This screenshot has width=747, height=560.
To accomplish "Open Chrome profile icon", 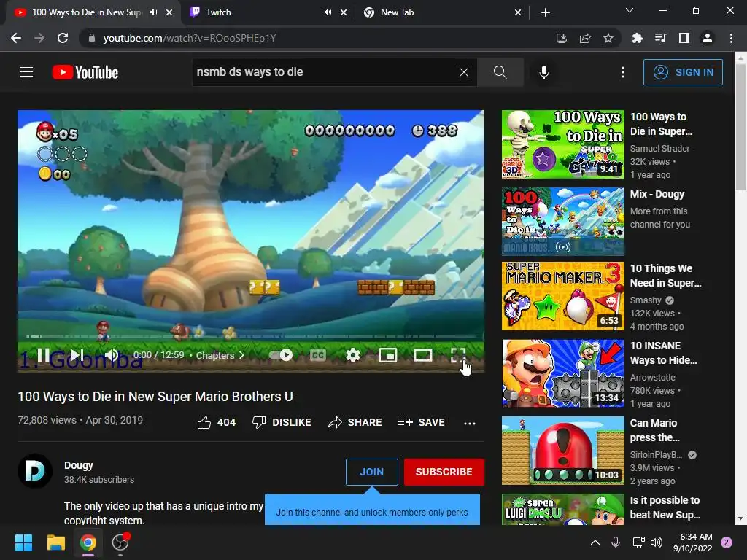I will pos(708,38).
